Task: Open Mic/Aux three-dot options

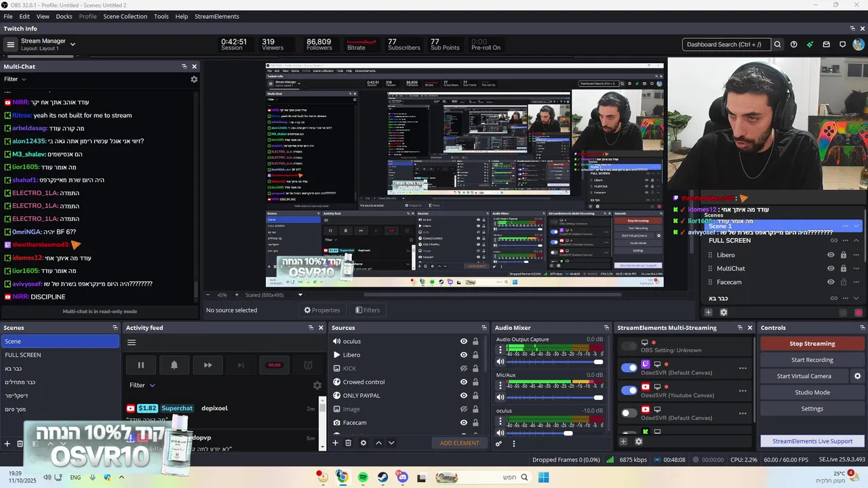Action: tap(500, 386)
